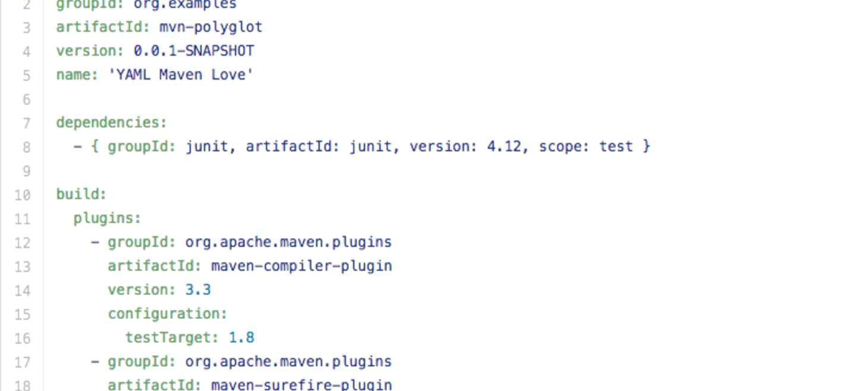The image size is (868, 391).
Task: Click line number 3 in gutter
Action: pos(26,28)
